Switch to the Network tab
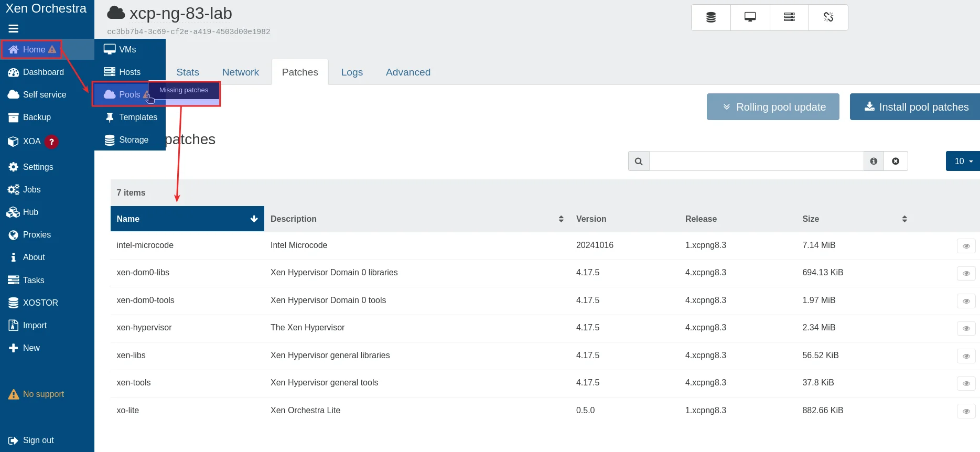 (x=241, y=72)
